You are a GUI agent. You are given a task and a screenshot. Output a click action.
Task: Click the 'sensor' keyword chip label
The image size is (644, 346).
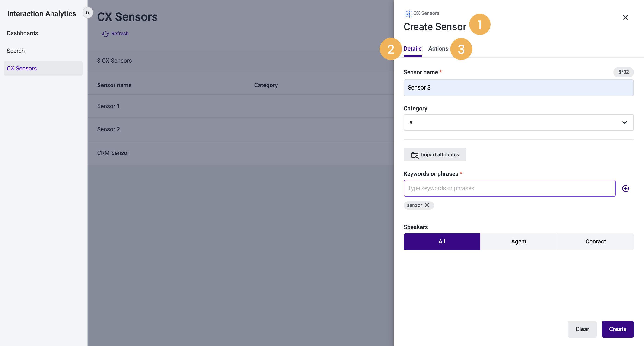[414, 205]
